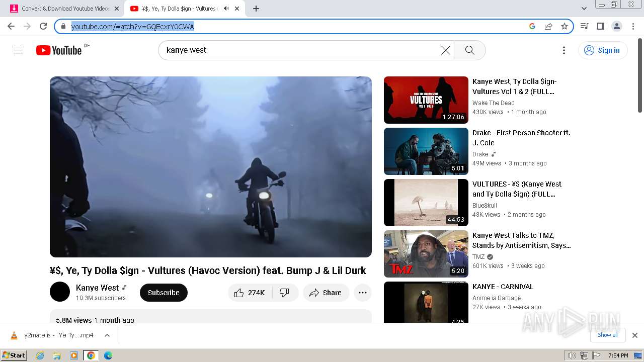Open the YouTube settings three-dot menu
The width and height of the screenshot is (644, 362).
[x=564, y=50]
